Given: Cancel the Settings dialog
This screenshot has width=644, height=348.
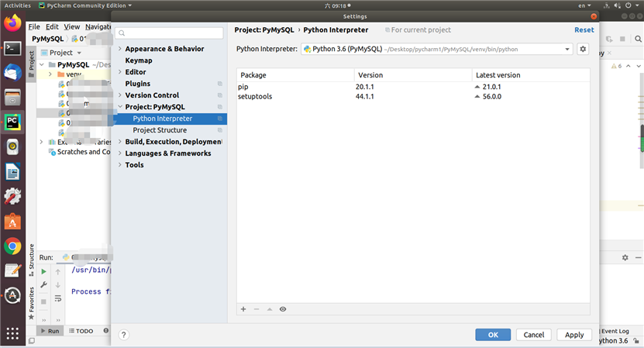Looking at the screenshot, I should pos(533,335).
